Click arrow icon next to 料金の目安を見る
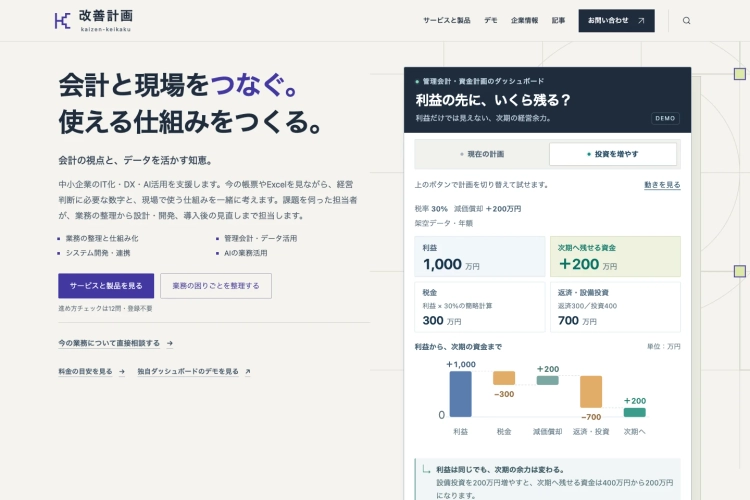 click(122, 371)
